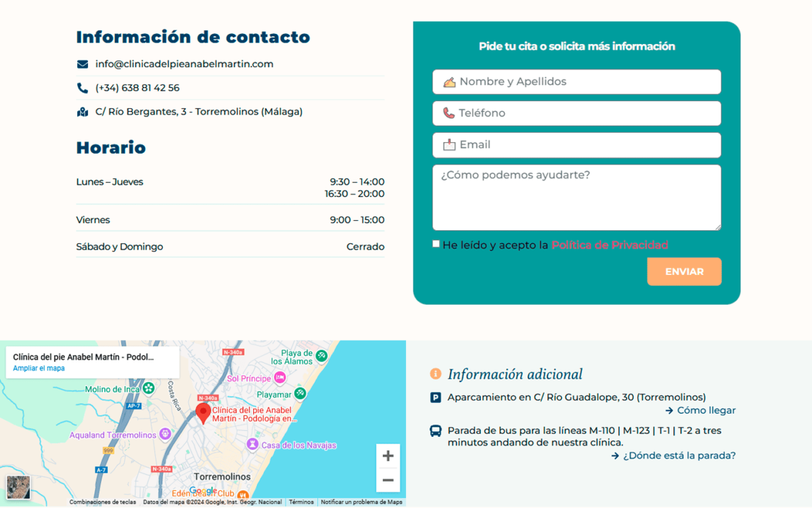
Task: Click the parking P icon in Información adicional
Action: pyautogui.click(x=435, y=397)
